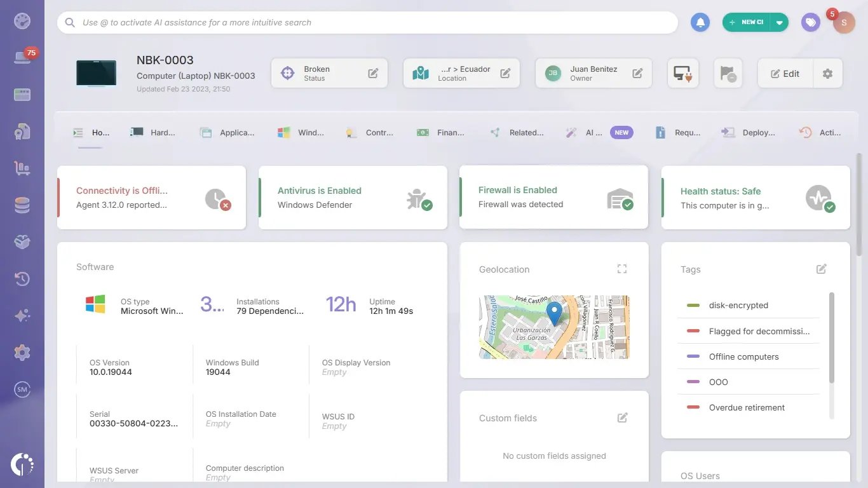Open the Connectivity is Offline card

[151, 198]
